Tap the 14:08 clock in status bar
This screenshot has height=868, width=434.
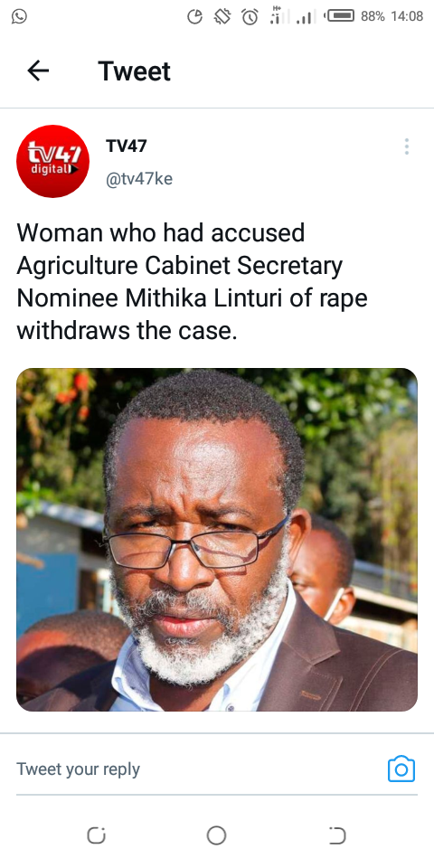tap(407, 16)
